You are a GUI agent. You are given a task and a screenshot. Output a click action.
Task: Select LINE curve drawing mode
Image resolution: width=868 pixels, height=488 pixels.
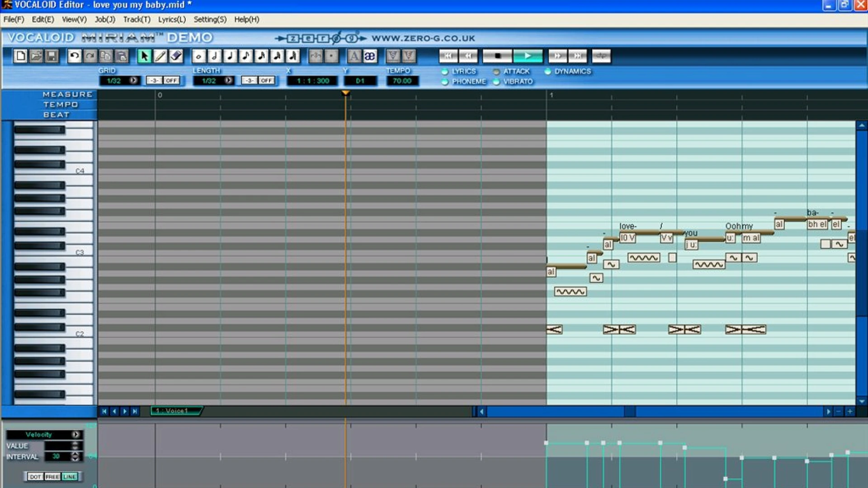coord(70,477)
